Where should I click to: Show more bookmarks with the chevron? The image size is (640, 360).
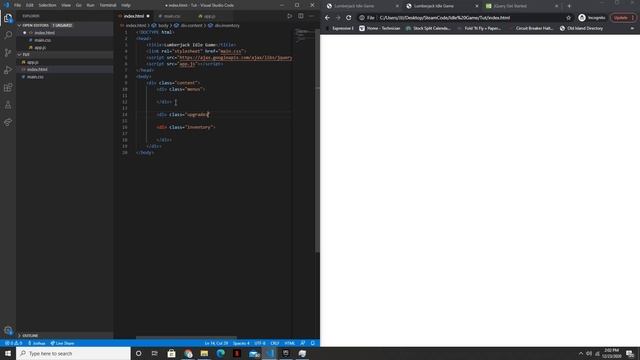632,29
